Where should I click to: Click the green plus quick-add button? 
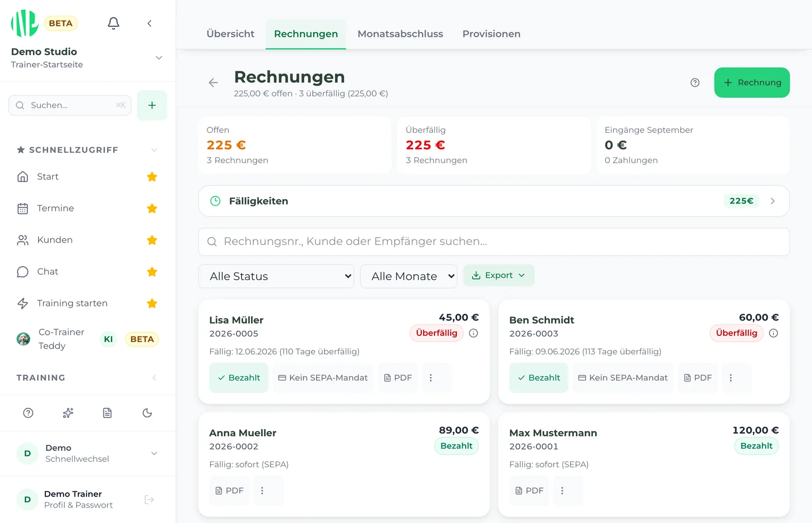152,106
